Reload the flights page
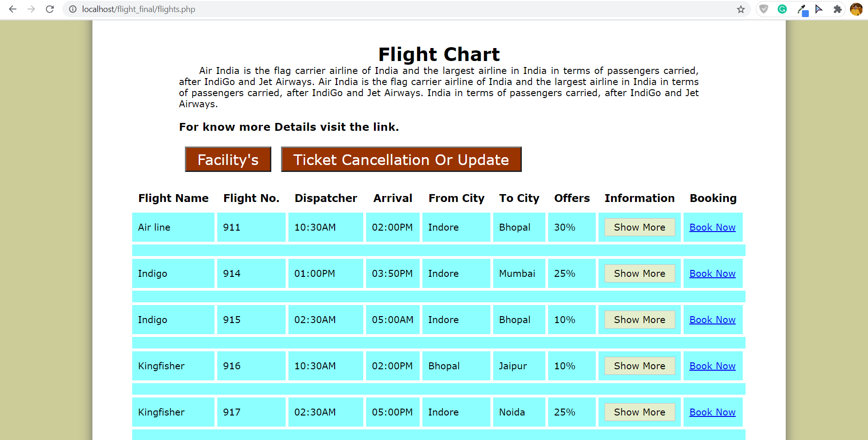 pos(49,9)
